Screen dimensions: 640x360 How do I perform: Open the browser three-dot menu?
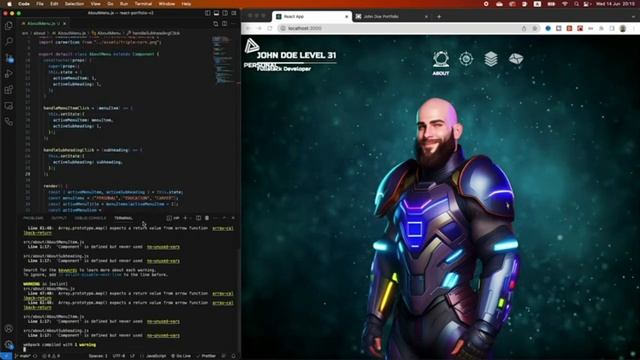point(634,28)
